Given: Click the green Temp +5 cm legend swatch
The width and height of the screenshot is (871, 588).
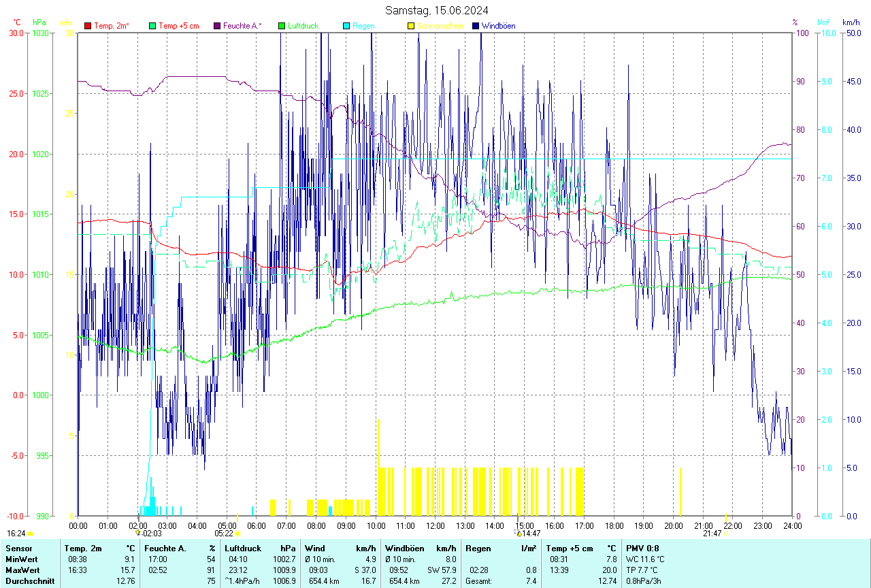Looking at the screenshot, I should tap(152, 26).
